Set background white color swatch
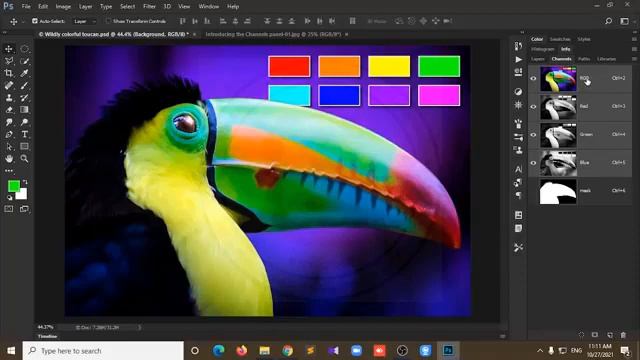The height and width of the screenshot is (360, 640). click(x=23, y=195)
